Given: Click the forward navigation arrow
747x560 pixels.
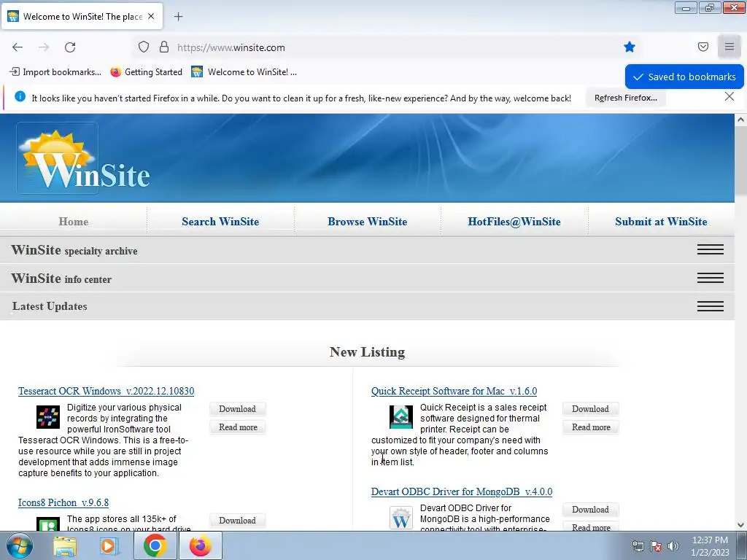Looking at the screenshot, I should [x=44, y=47].
